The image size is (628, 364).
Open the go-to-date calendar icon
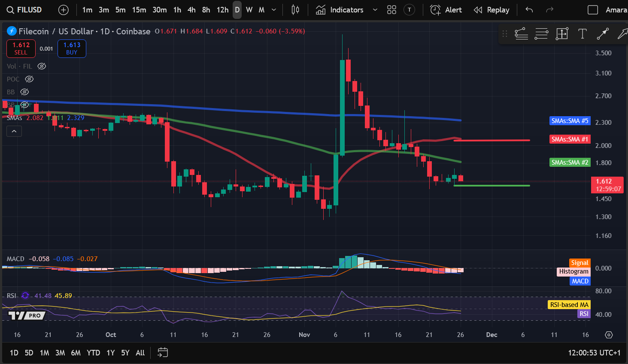[163, 352]
